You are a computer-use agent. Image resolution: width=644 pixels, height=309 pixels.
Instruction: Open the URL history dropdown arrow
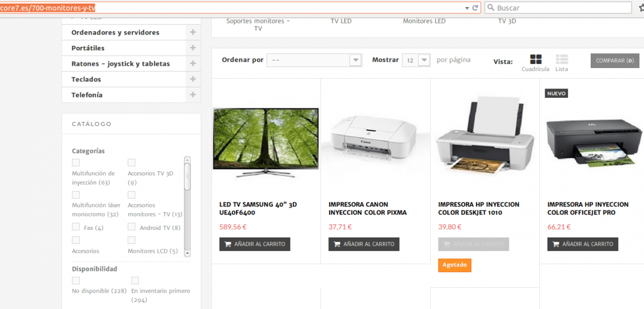467,8
